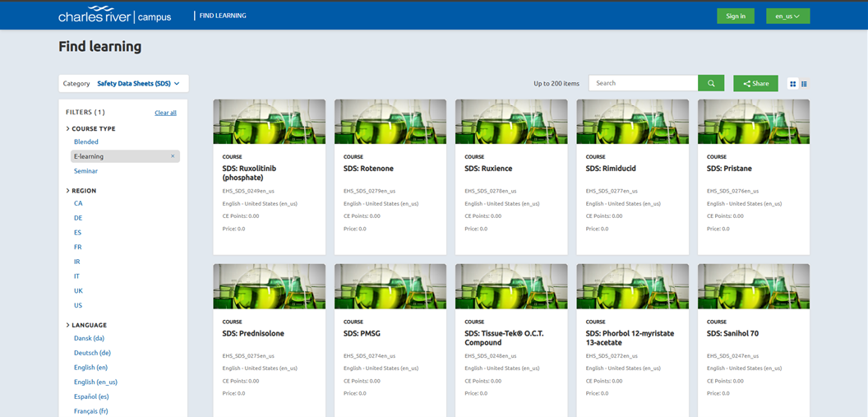Screen dimensions: 868x417
Task: Filter by language English (en_us)
Action: pos(96,382)
